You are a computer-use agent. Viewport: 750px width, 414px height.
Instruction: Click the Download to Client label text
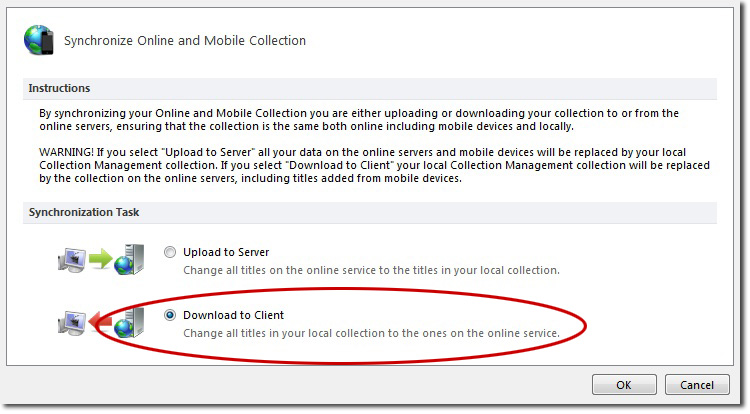[x=233, y=315]
